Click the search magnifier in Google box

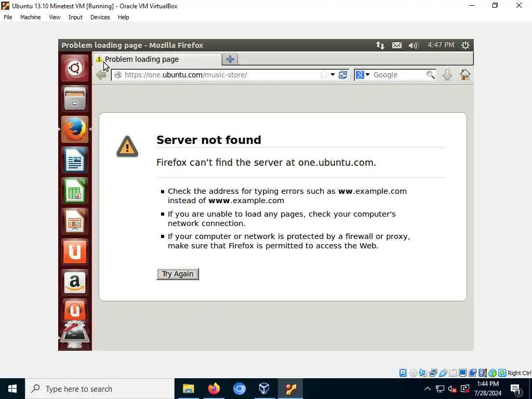[x=431, y=75]
